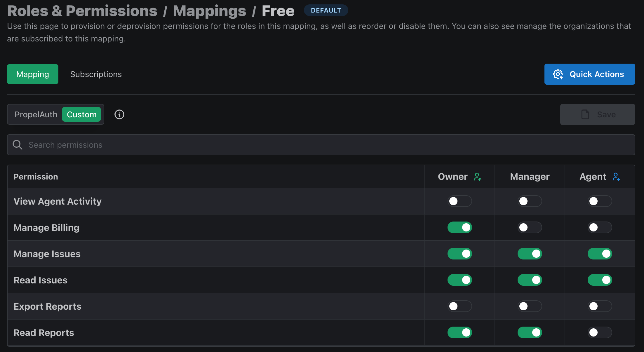Click the info icon next to Custom
This screenshot has width=644, height=352.
[x=119, y=114]
